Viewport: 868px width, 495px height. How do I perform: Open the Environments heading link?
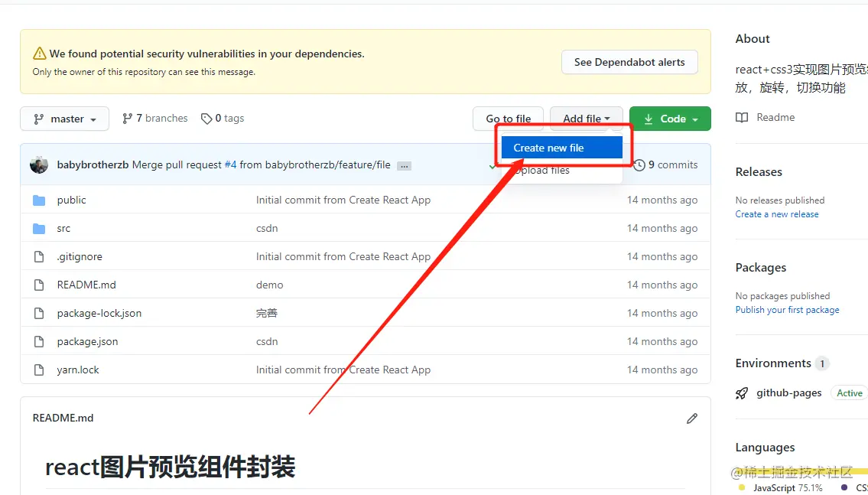click(772, 363)
